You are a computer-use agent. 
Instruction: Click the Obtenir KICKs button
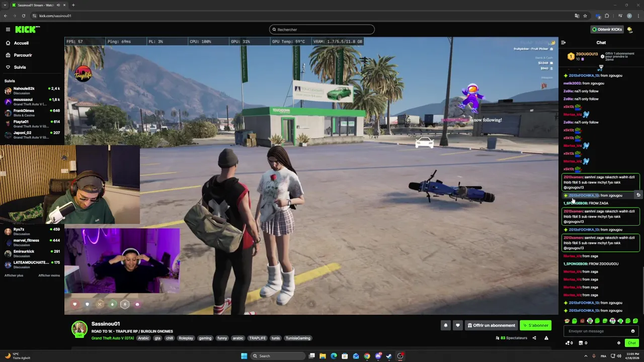click(607, 30)
